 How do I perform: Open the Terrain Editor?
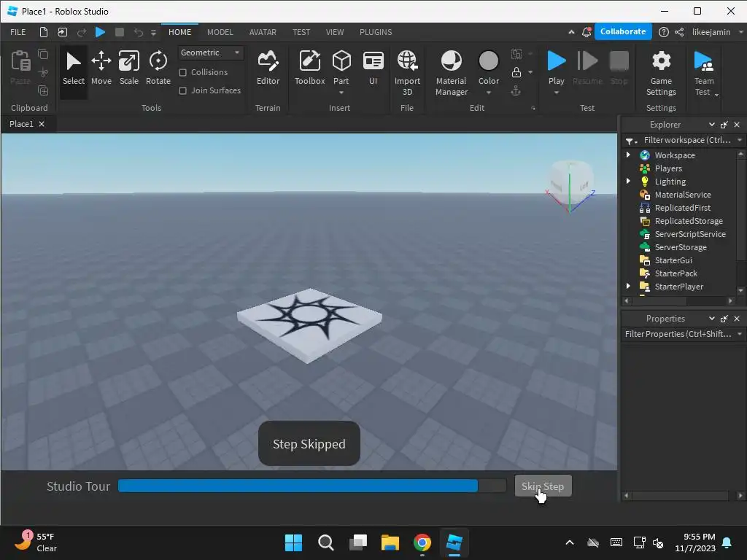tap(268, 69)
